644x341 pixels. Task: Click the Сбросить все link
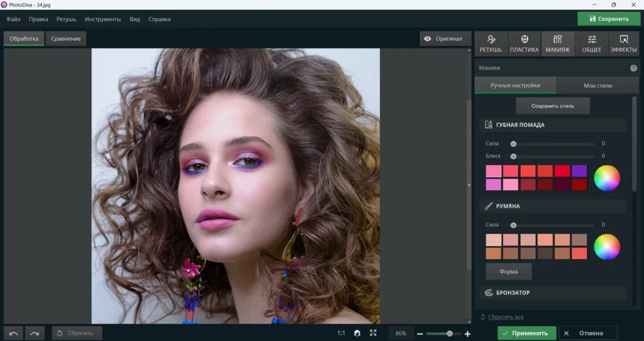point(506,317)
